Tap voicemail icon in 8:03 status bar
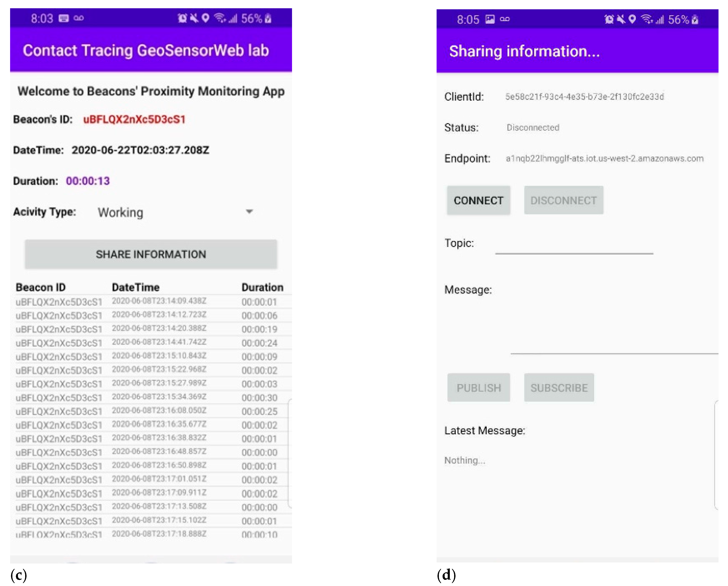728x586 pixels. [x=79, y=18]
